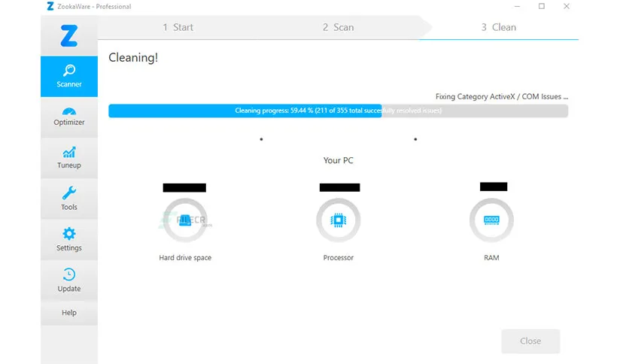Click the Update clock icon
This screenshot has width=629, height=364.
point(69,275)
